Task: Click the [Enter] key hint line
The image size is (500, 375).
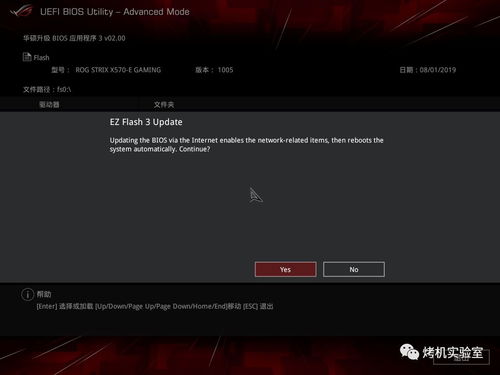Action: [155, 306]
